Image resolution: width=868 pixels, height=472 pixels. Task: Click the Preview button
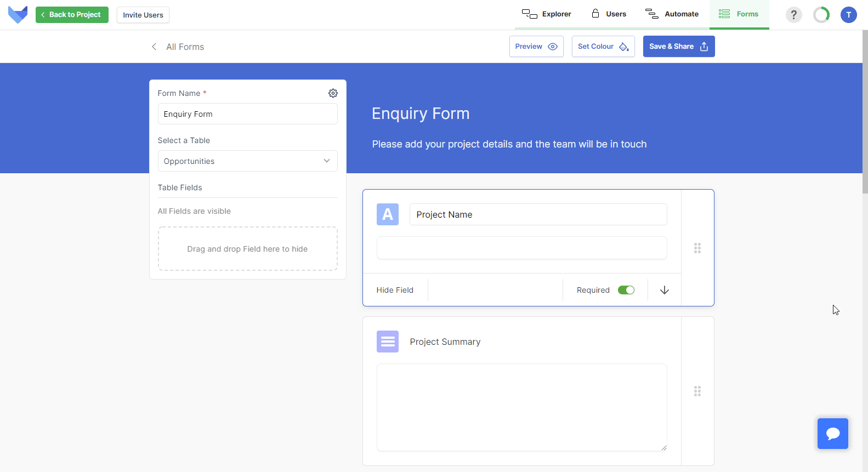pyautogui.click(x=536, y=47)
